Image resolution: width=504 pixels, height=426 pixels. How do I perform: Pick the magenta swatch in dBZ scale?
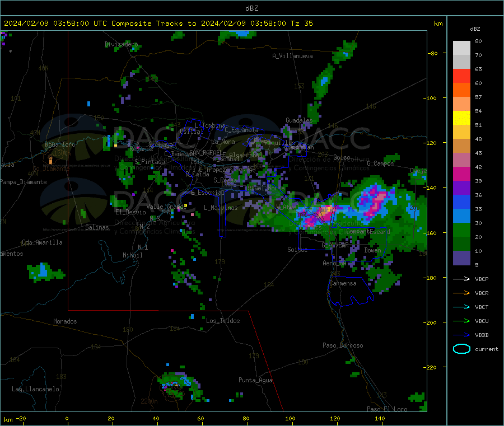tap(461, 174)
